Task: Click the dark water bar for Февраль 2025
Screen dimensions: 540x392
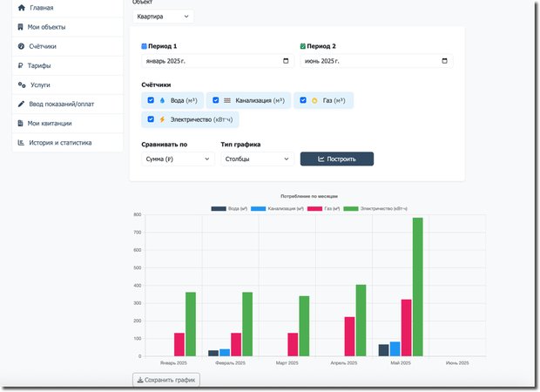Action: [x=213, y=353]
